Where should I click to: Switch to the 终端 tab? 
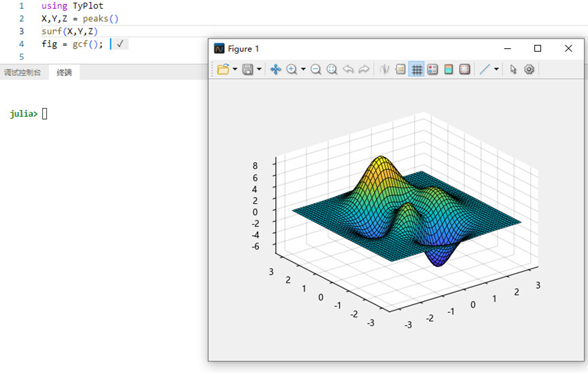64,72
